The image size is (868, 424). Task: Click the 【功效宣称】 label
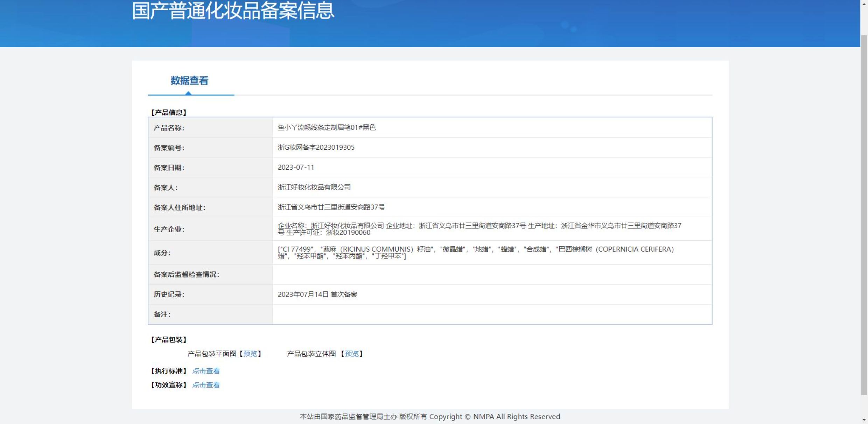[x=169, y=385]
